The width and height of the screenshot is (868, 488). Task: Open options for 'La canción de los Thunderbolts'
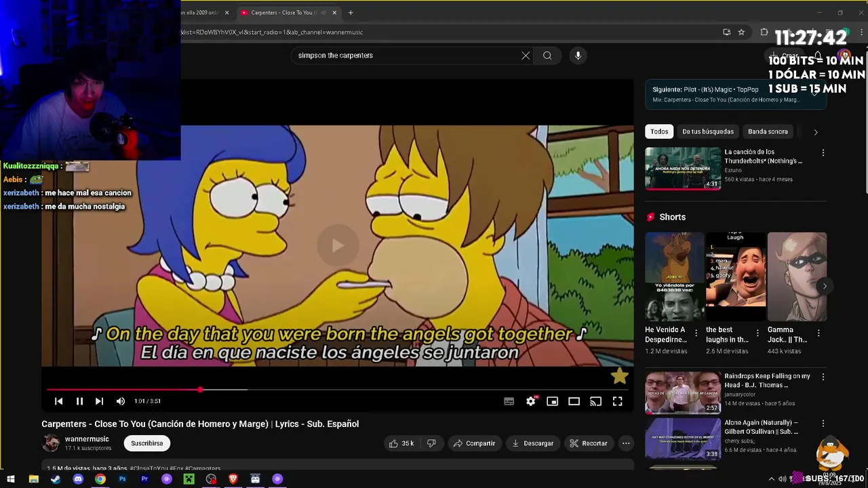click(x=823, y=153)
